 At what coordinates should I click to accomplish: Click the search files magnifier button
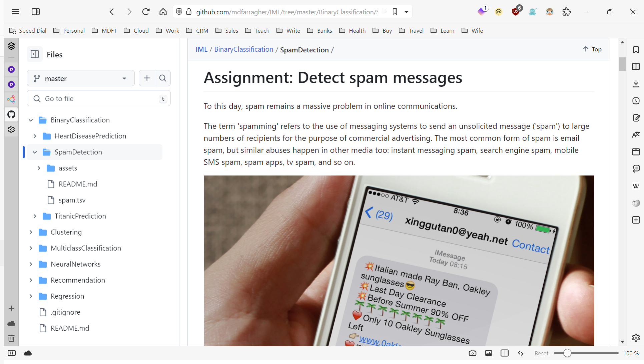[x=163, y=78]
